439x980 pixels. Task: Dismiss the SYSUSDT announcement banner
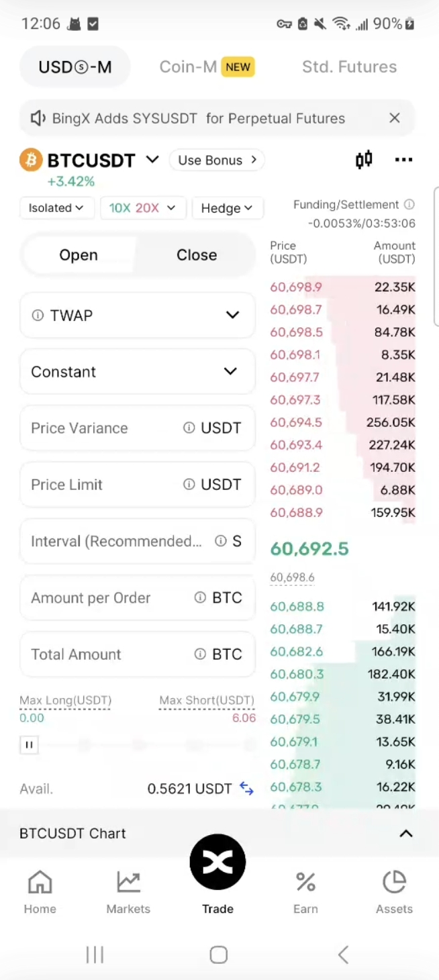tap(395, 118)
